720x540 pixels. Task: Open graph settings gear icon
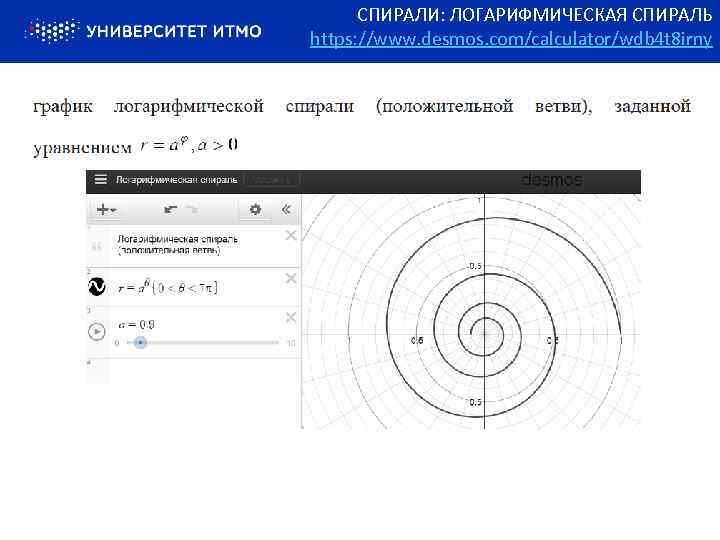click(x=255, y=210)
